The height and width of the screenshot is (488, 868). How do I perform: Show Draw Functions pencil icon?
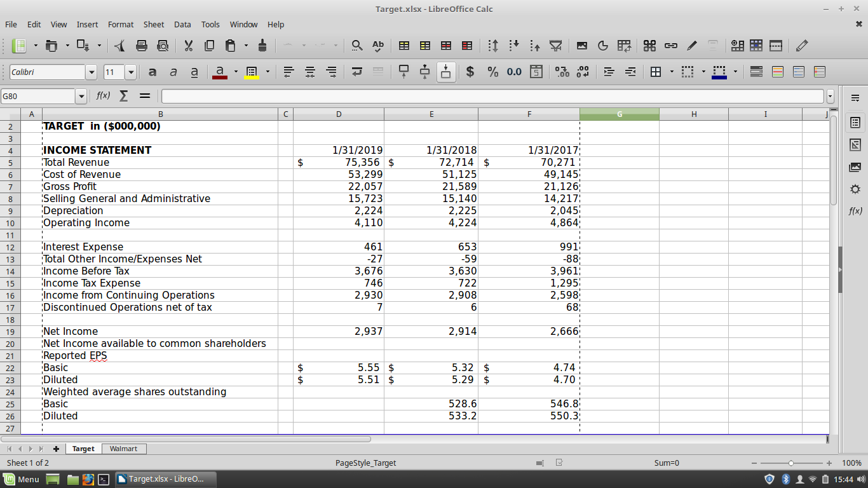(802, 46)
